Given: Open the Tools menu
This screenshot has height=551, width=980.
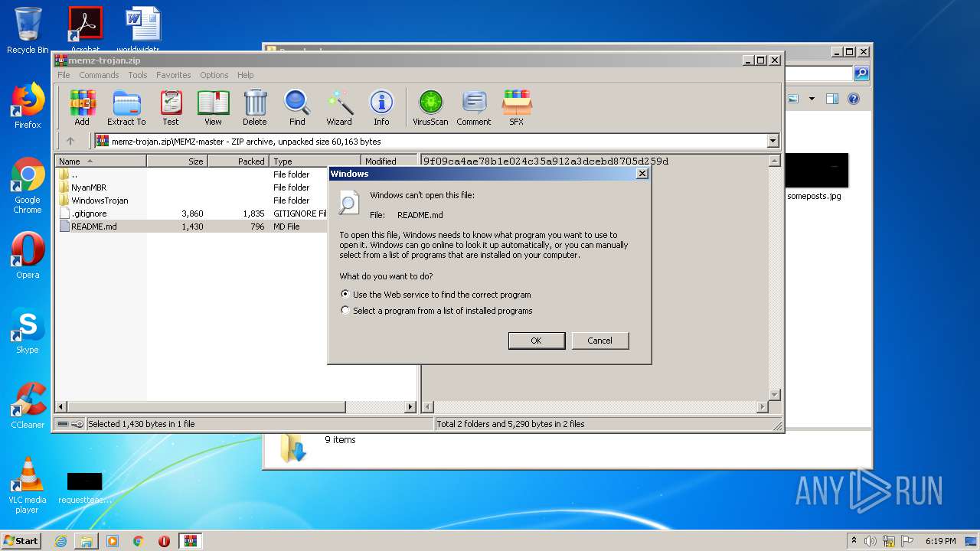Looking at the screenshot, I should pyautogui.click(x=138, y=75).
